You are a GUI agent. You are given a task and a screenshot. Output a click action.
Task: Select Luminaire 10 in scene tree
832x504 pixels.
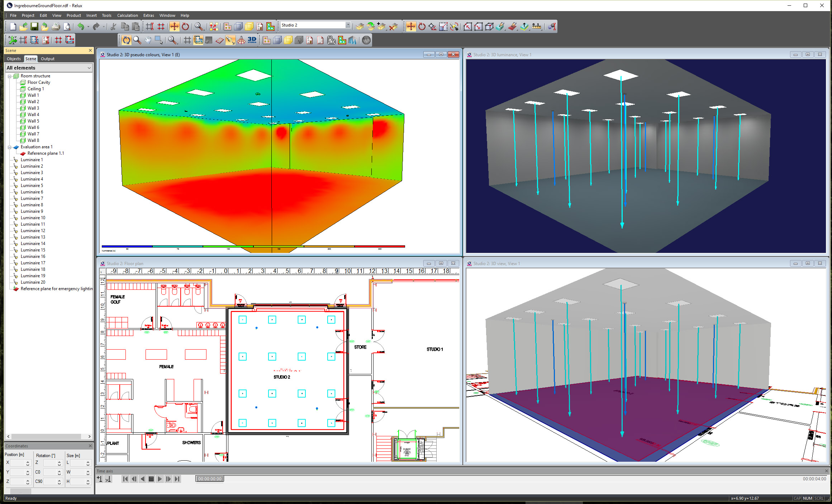(x=33, y=218)
